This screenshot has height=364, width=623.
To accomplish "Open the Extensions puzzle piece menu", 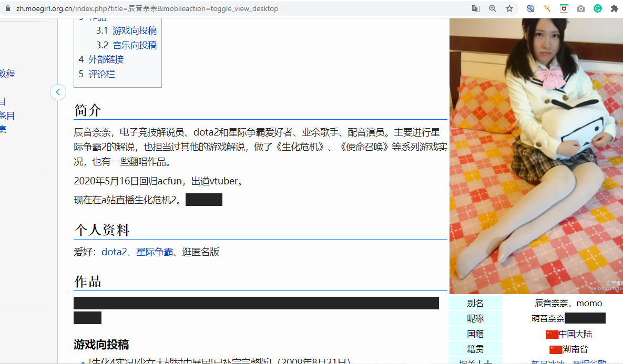I will 614,8.
